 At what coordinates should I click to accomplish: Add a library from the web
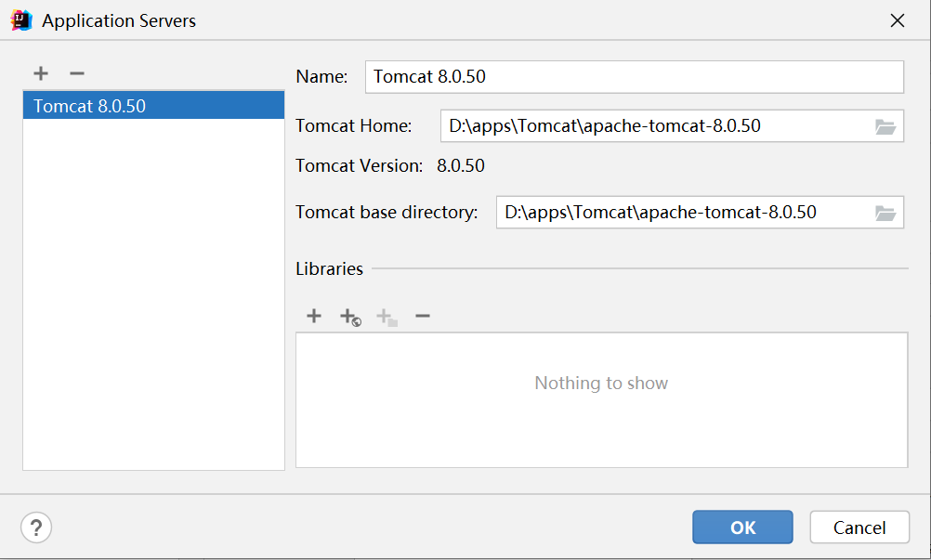point(349,318)
